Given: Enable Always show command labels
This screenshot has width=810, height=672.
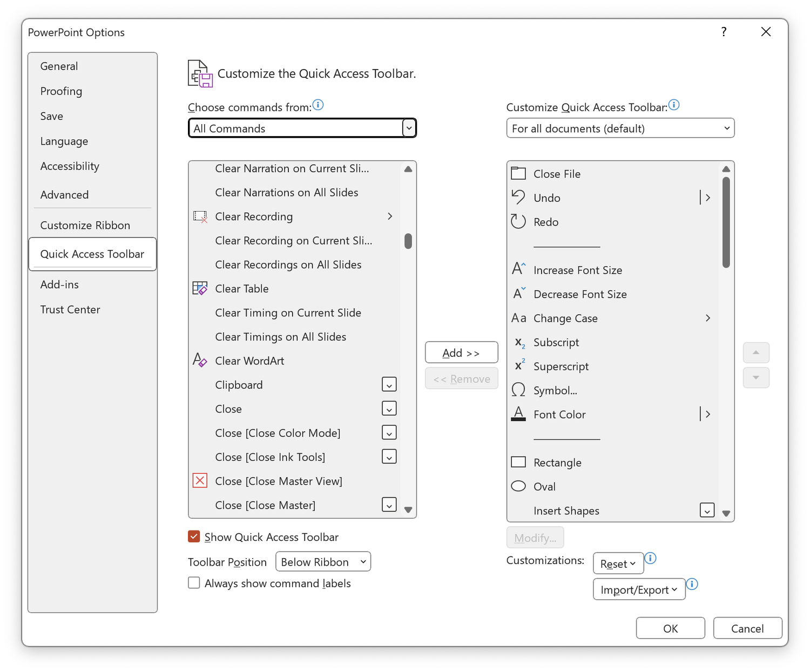Looking at the screenshot, I should (x=194, y=582).
